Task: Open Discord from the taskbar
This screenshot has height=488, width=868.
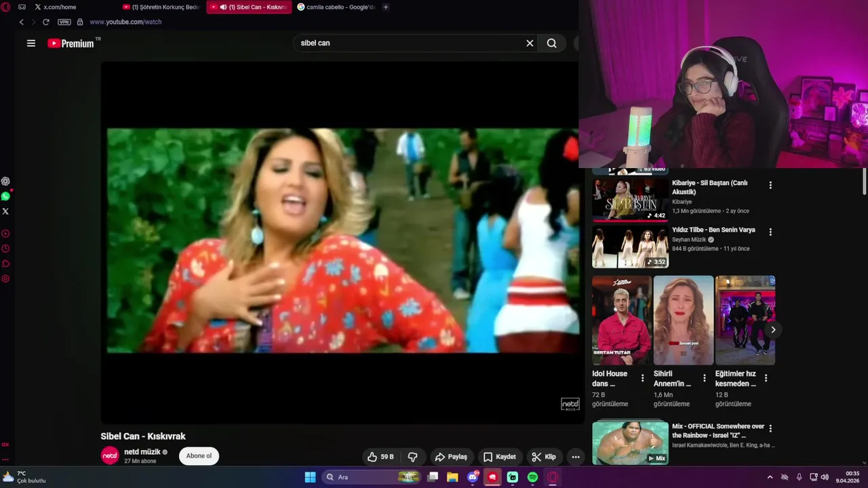Action: 473,477
